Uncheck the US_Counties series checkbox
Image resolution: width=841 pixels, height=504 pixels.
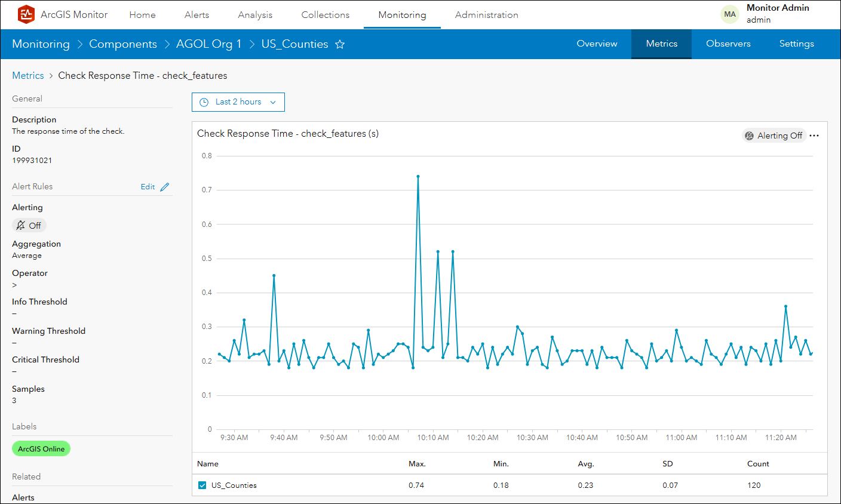[x=202, y=485]
